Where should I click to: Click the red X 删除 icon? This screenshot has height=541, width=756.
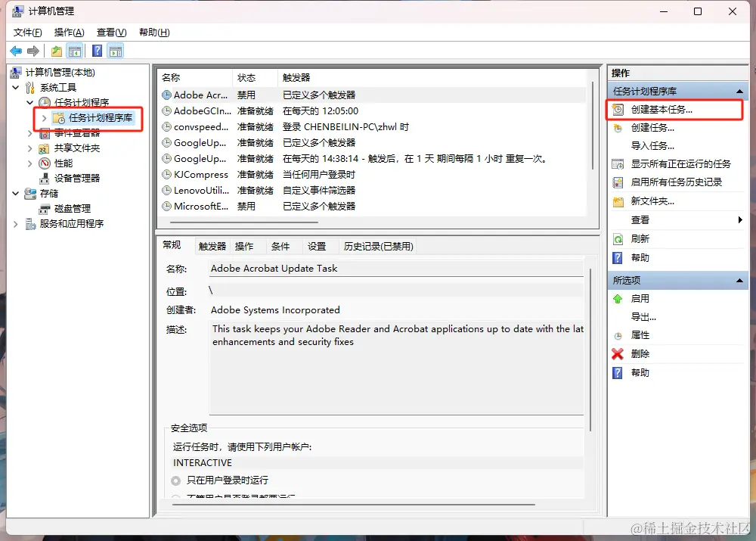pos(618,354)
